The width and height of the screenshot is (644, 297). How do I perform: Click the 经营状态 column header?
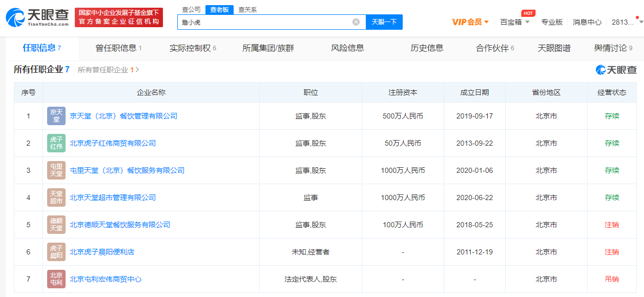point(612,92)
